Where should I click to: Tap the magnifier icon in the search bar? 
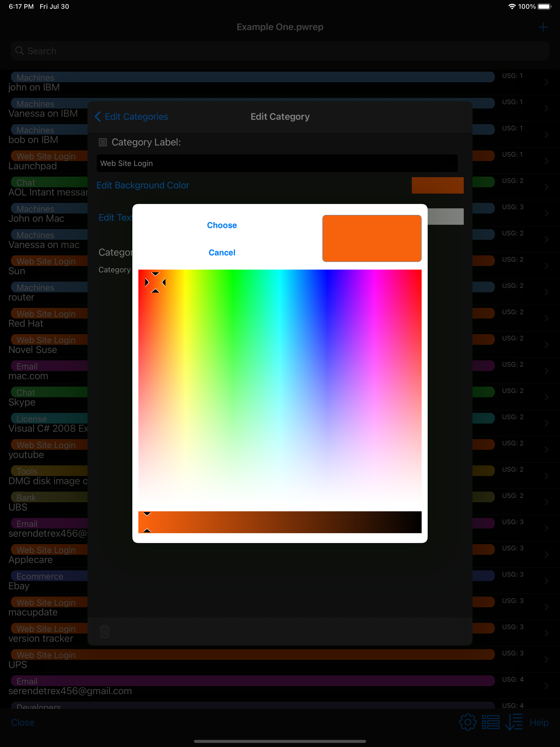point(20,51)
